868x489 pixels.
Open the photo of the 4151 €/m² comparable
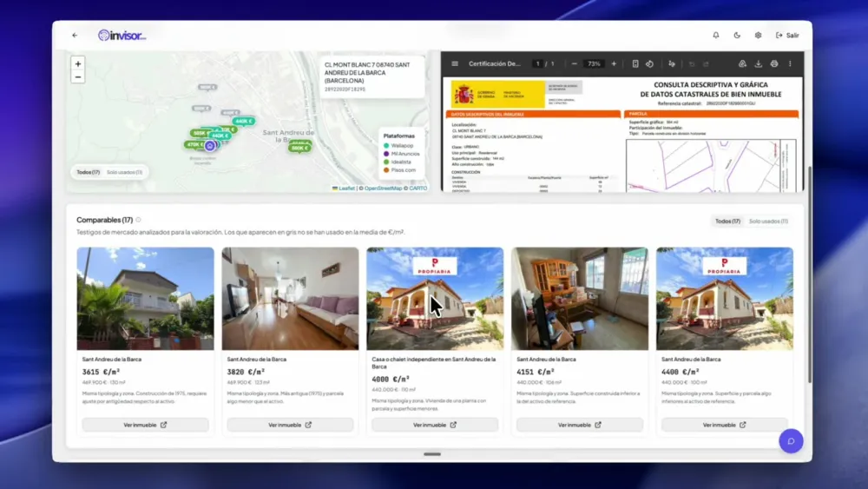580,299
